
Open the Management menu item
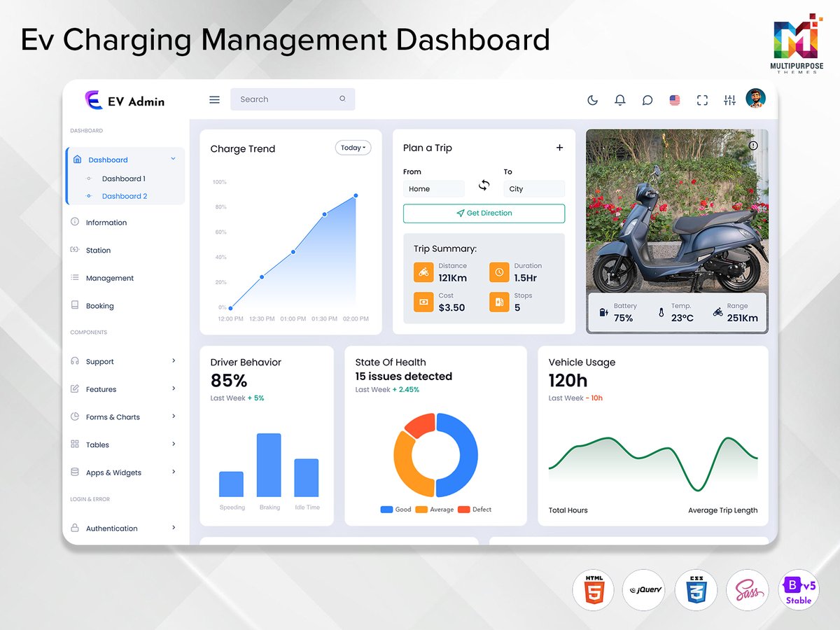pyautogui.click(x=110, y=278)
